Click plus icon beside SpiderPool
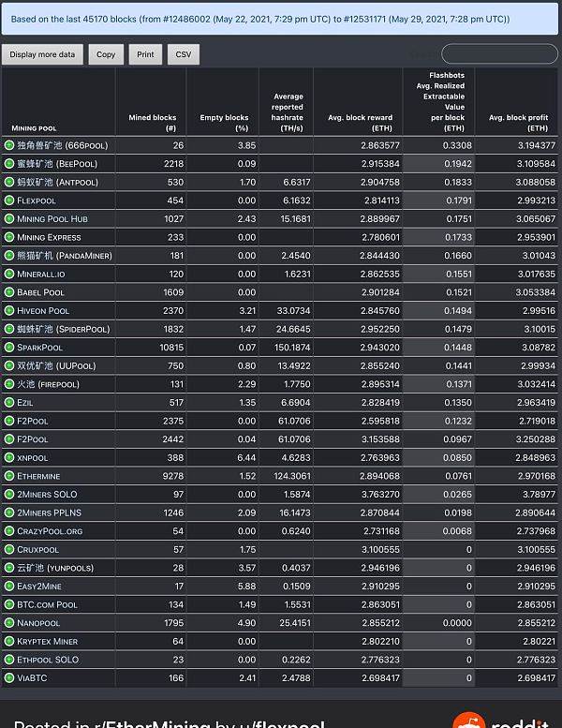The image size is (562, 728). [9, 329]
